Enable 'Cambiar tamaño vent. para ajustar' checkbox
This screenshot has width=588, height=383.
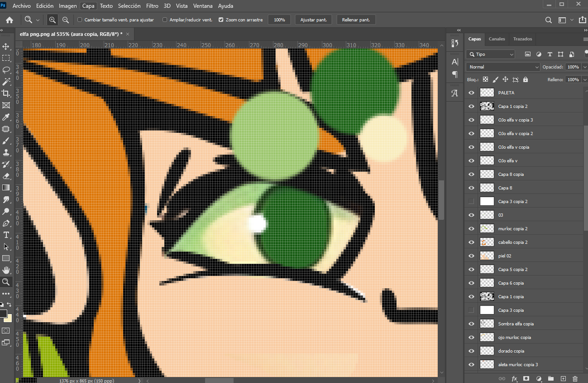tap(80, 20)
